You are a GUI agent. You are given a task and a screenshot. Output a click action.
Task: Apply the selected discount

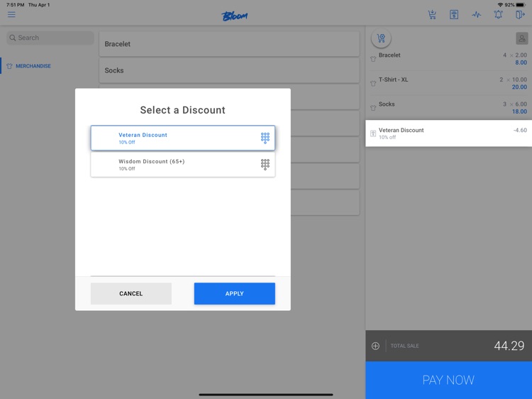[x=235, y=293]
